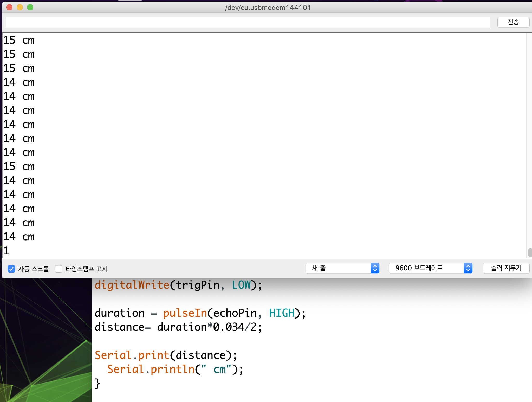
Task: Enable the 타임스탬프 표시 checkbox
Action: coord(59,269)
